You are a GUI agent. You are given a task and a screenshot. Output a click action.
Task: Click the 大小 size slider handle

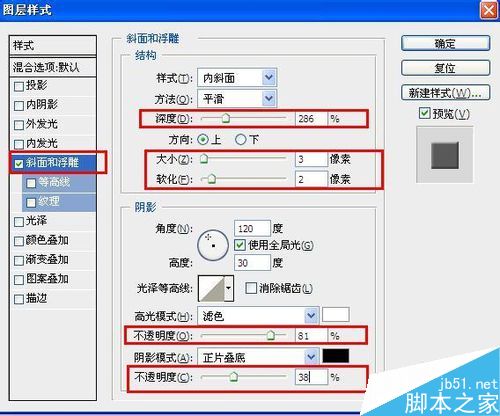(204, 159)
